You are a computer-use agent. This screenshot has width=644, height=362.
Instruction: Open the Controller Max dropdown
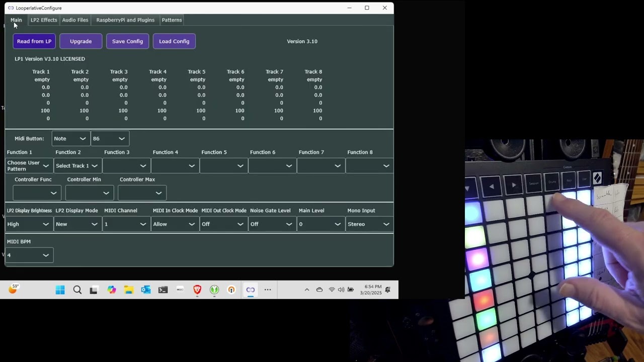tap(141, 193)
